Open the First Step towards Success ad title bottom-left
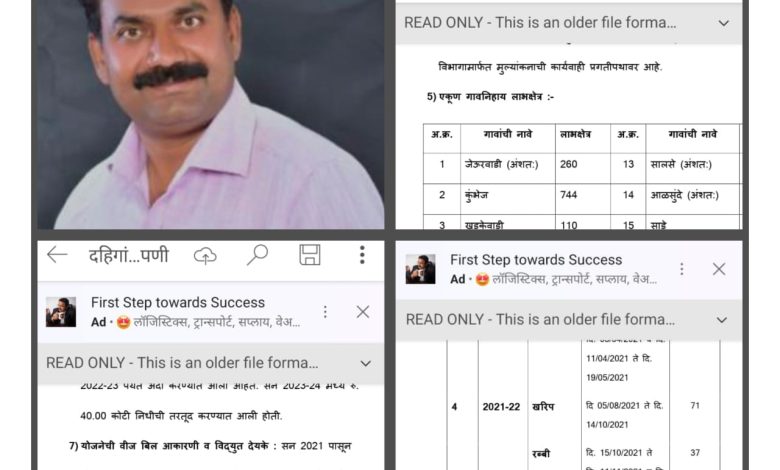 178,302
